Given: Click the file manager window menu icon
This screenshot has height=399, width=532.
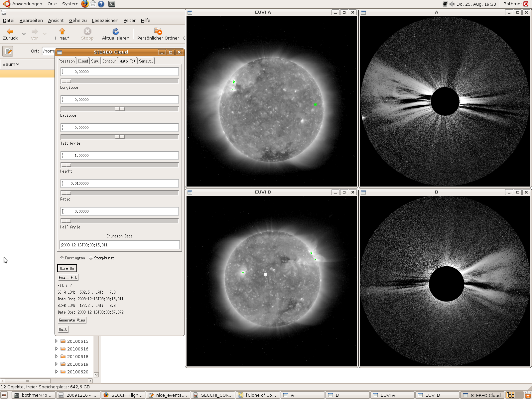Looking at the screenshot, I should coord(4,13).
